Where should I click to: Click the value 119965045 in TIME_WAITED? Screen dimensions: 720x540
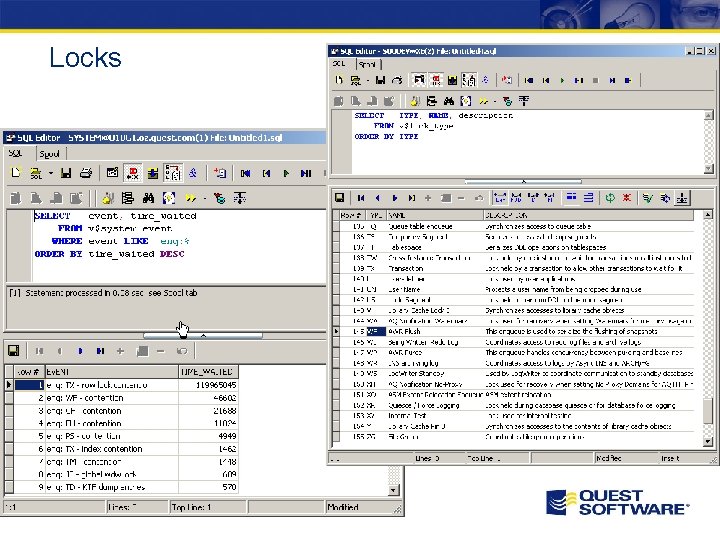tap(216, 385)
